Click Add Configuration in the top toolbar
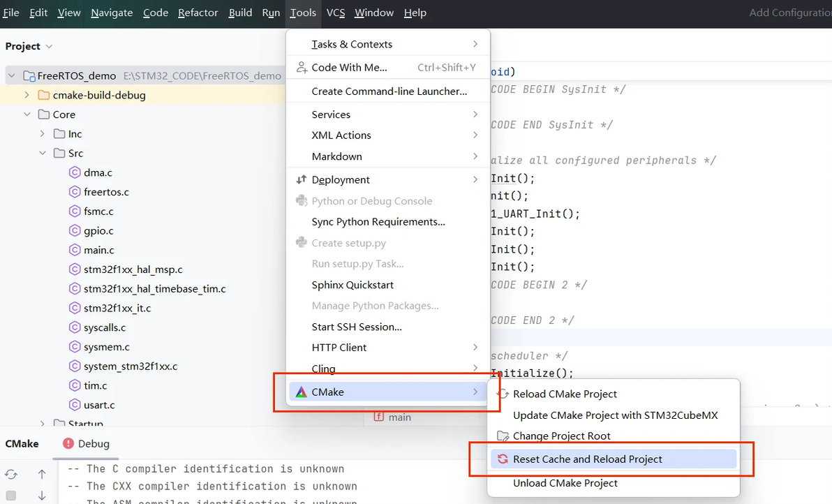The width and height of the screenshot is (832, 504). pos(790,13)
